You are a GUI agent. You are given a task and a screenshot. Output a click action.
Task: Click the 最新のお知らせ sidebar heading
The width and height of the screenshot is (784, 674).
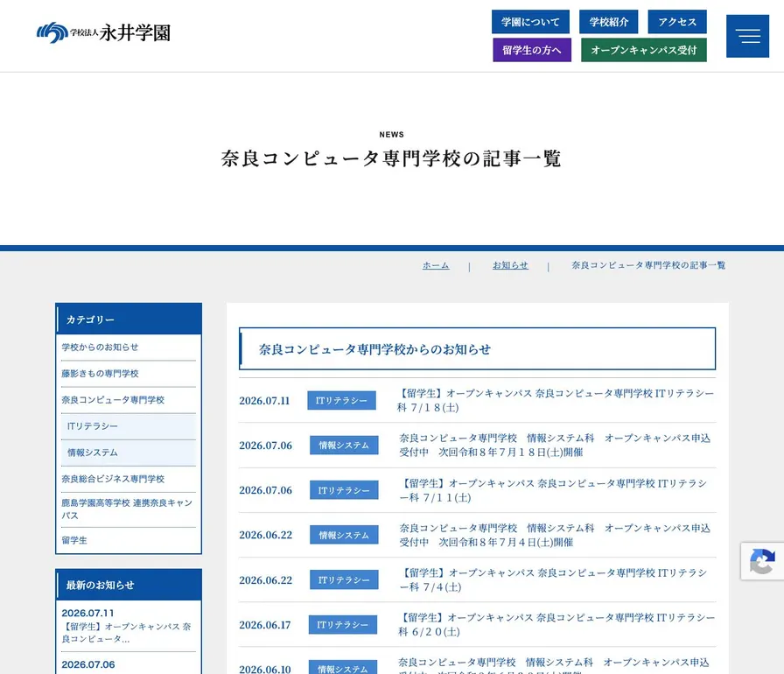click(129, 585)
